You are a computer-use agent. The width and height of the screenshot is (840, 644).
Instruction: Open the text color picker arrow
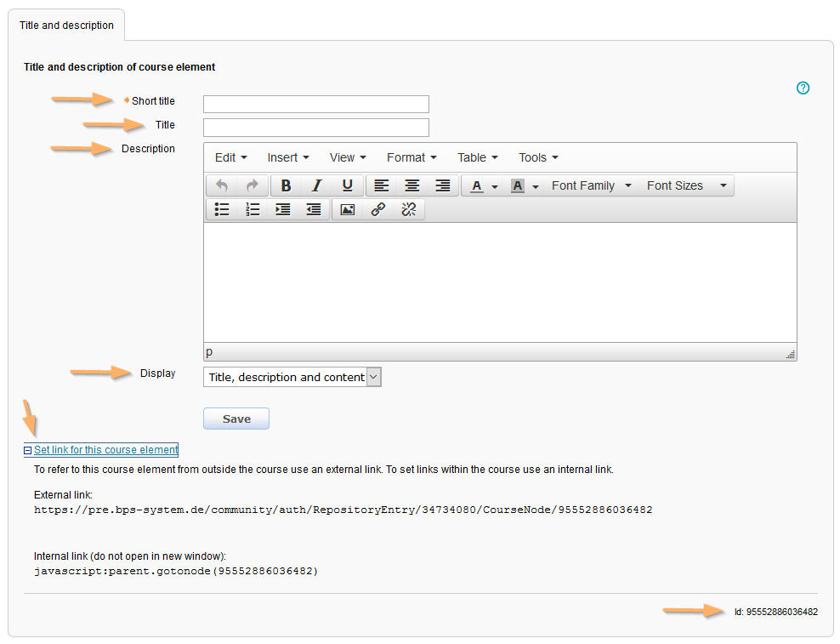pos(495,186)
